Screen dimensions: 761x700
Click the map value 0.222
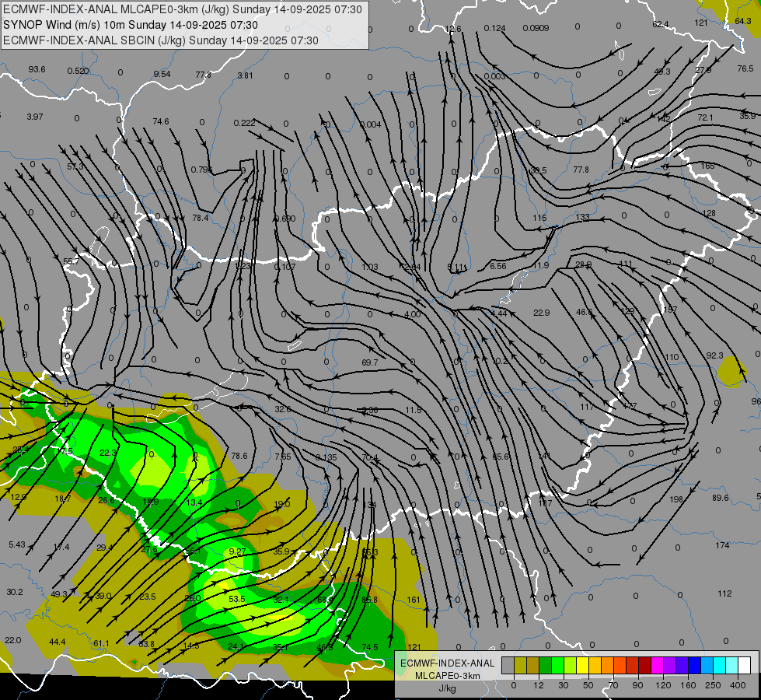pyautogui.click(x=245, y=123)
